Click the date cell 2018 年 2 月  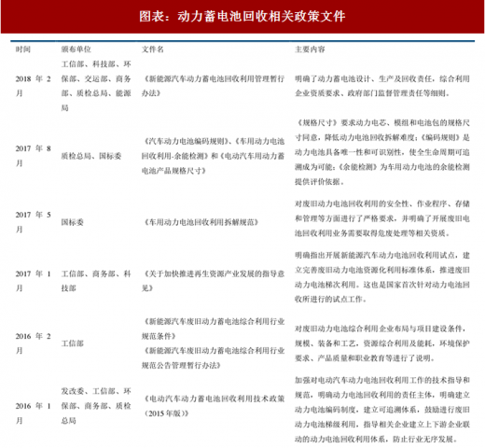click(x=34, y=86)
